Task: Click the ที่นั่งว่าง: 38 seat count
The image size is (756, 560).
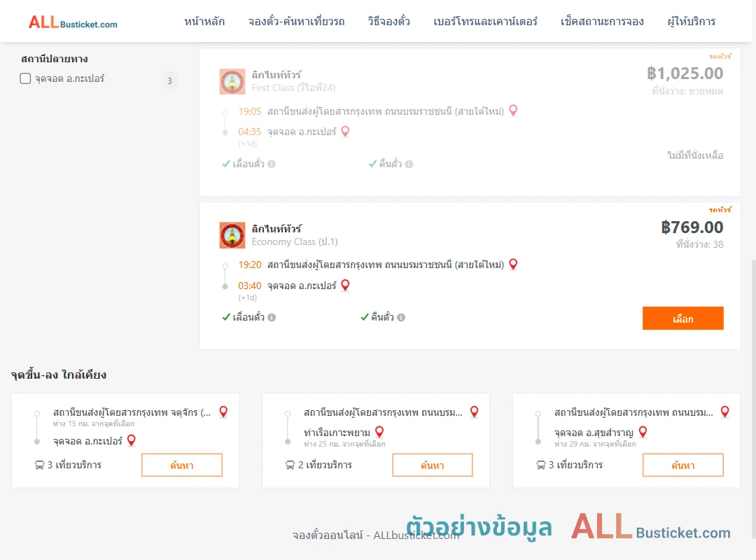Action: coord(699,244)
